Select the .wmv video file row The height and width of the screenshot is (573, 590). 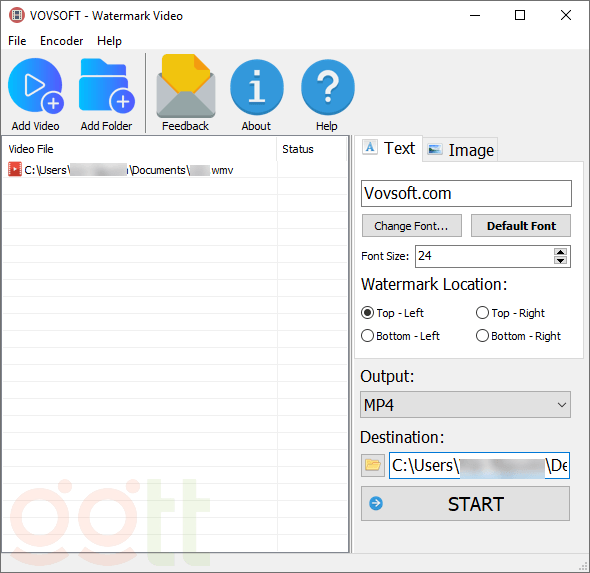pyautogui.click(x=175, y=170)
